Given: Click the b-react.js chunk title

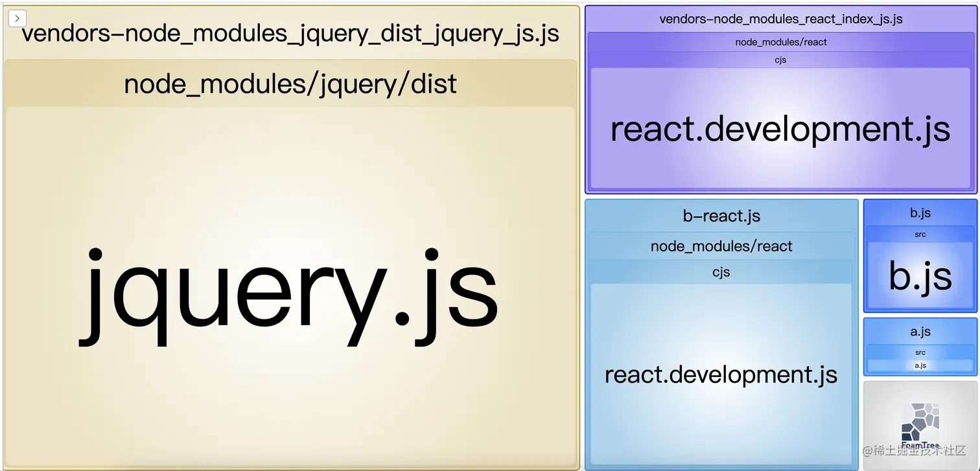Looking at the screenshot, I should [721, 216].
